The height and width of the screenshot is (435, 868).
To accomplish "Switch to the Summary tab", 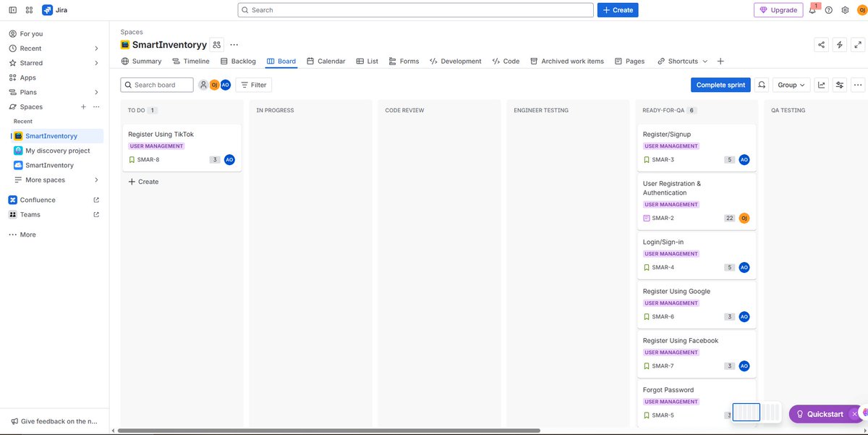I will point(141,62).
